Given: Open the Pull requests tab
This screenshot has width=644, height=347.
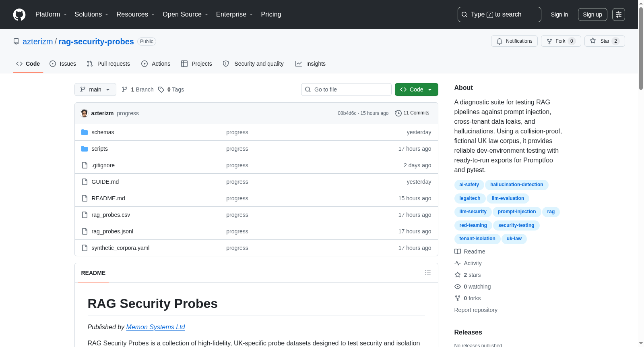Looking at the screenshot, I should tap(108, 64).
